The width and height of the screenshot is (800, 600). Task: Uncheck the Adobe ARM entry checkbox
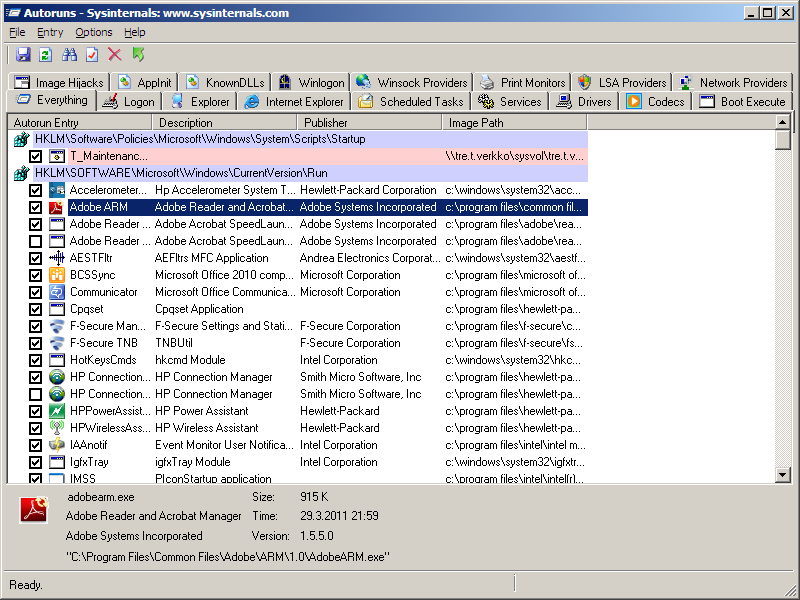(x=35, y=207)
